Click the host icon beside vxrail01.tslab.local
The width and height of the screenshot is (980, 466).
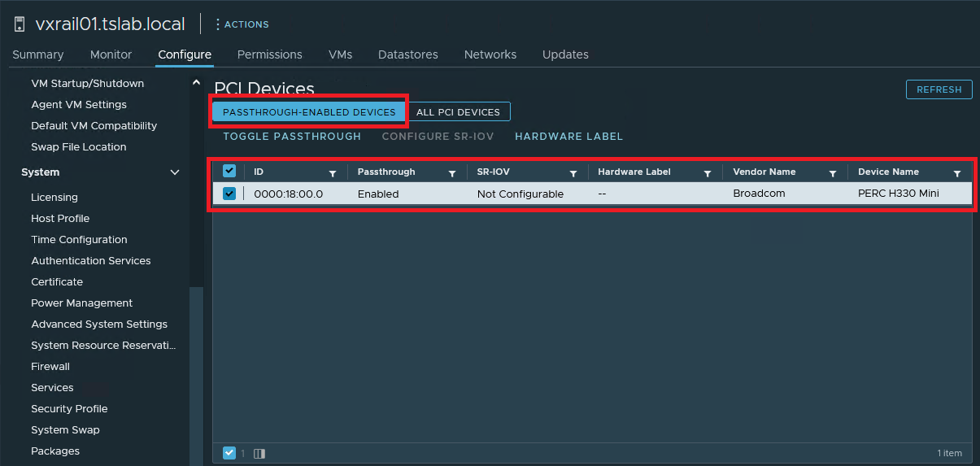pyautogui.click(x=20, y=24)
